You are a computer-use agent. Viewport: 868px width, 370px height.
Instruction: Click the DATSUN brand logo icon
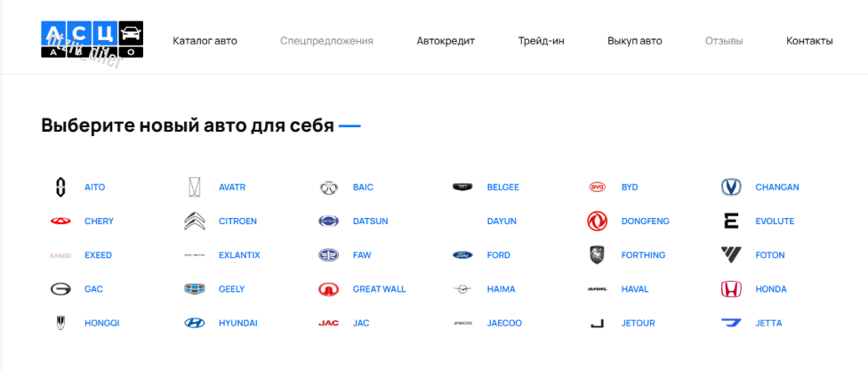pyautogui.click(x=328, y=221)
